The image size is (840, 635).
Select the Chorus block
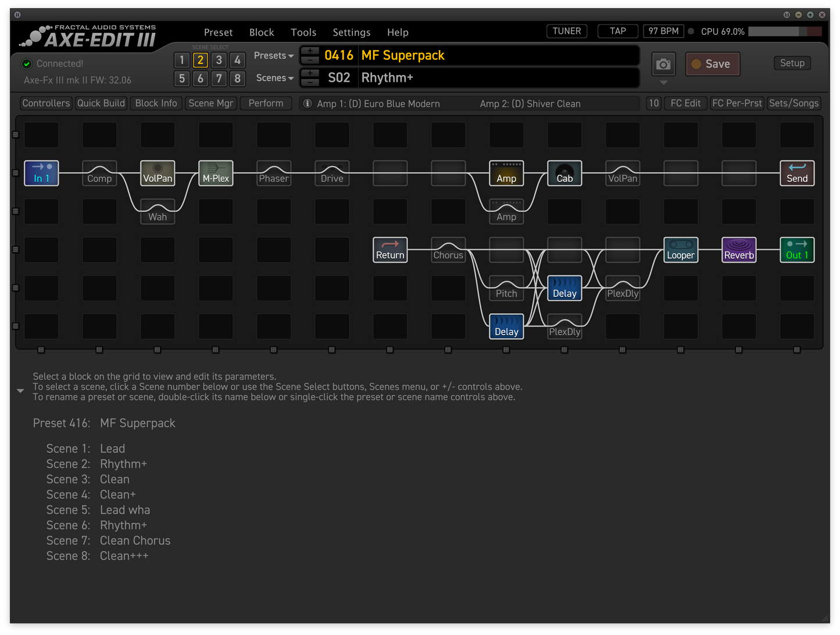[448, 250]
